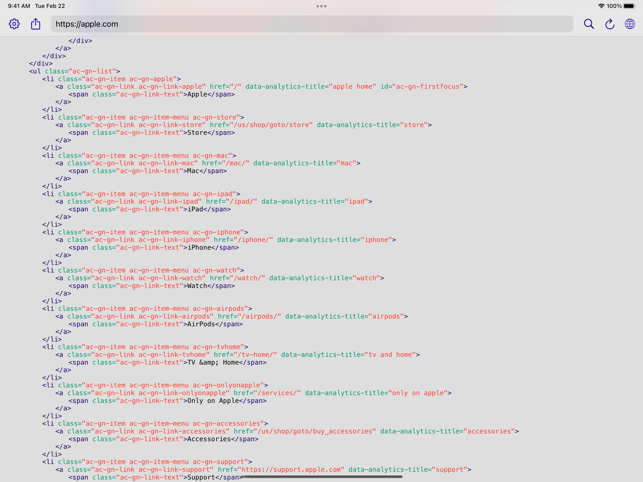Select the li line with ac-gn-watch
The width and height of the screenshot is (643, 482).
point(143,270)
